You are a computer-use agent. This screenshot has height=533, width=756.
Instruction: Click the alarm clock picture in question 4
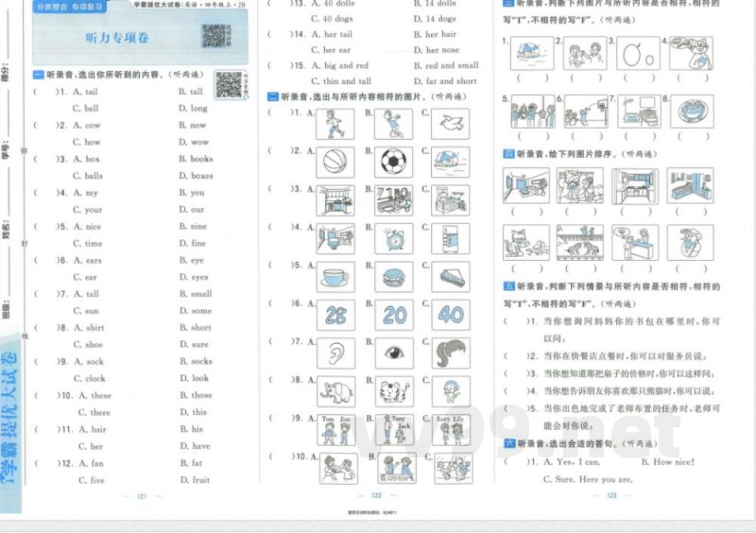pos(393,238)
